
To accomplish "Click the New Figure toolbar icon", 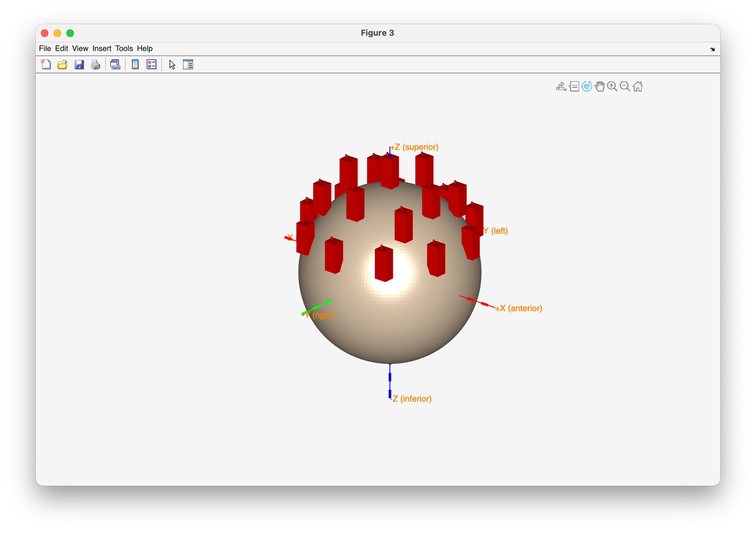I will pos(46,64).
